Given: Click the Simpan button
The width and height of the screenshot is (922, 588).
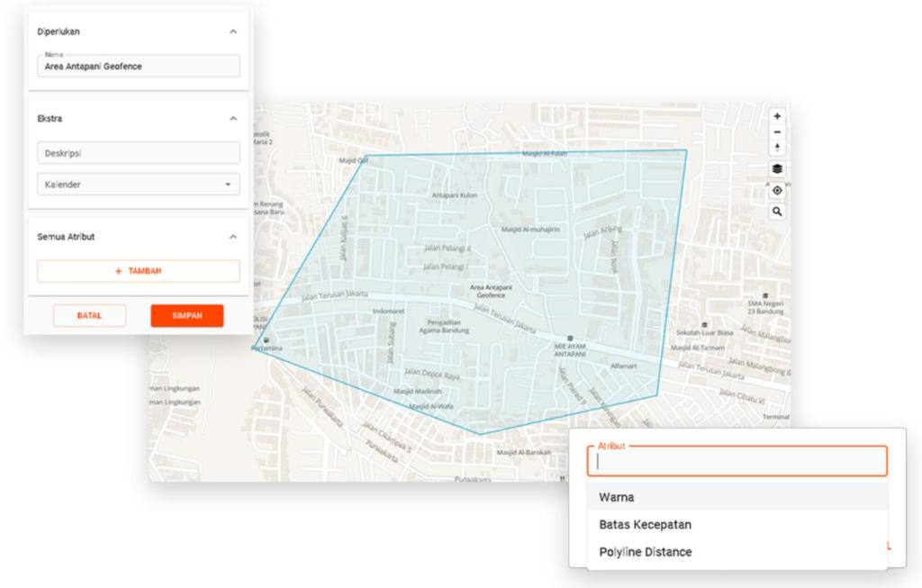Looking at the screenshot, I should coord(186,315).
